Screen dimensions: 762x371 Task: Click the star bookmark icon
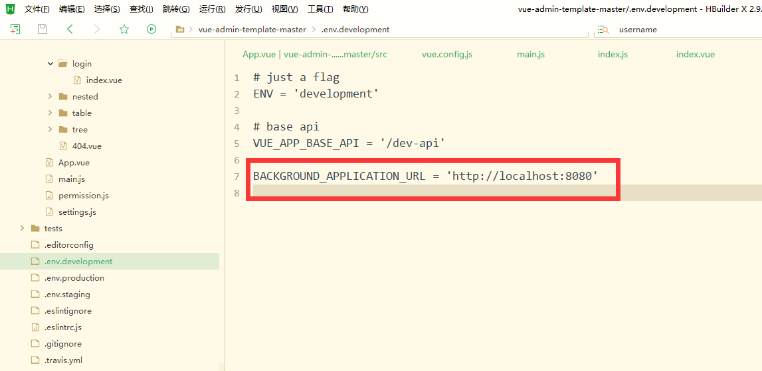(x=124, y=29)
